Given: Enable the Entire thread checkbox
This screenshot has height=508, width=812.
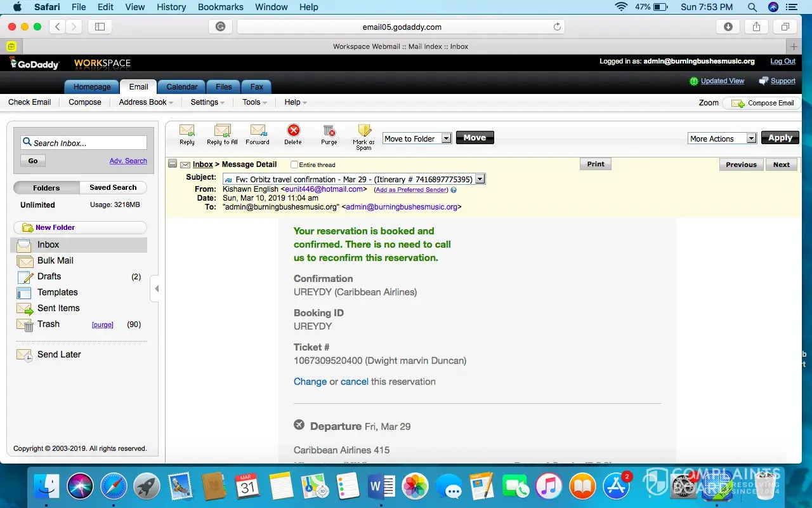Looking at the screenshot, I should [294, 164].
